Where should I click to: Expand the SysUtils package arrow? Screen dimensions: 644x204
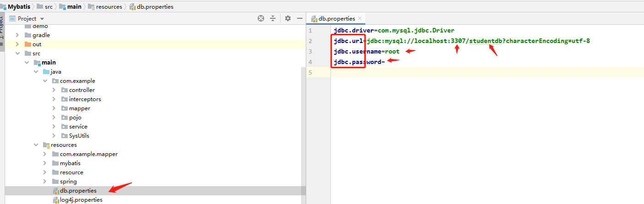coord(54,136)
